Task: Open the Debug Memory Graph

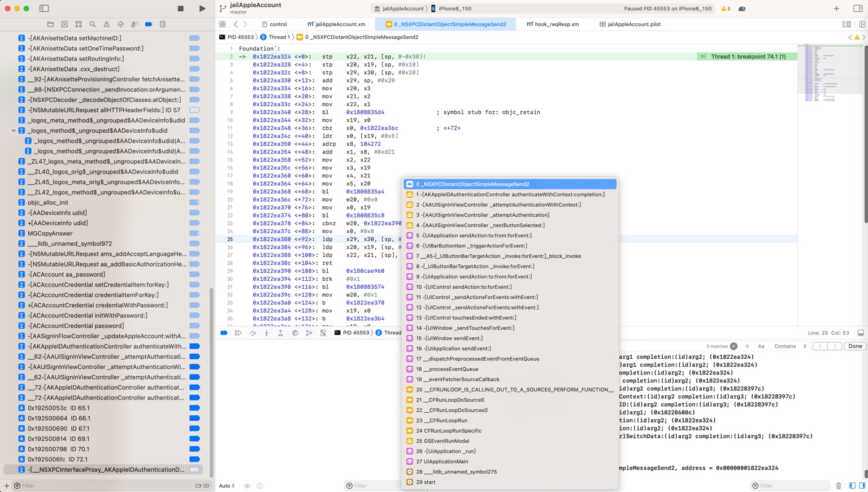Action: click(x=309, y=333)
